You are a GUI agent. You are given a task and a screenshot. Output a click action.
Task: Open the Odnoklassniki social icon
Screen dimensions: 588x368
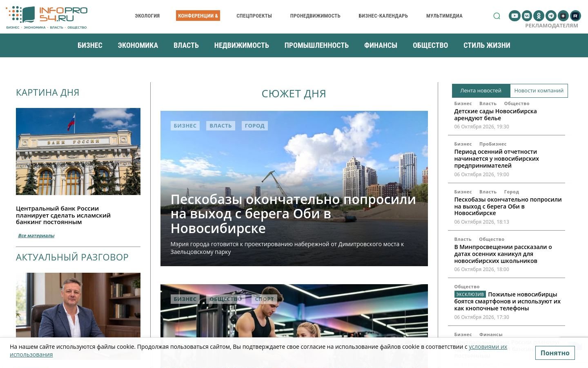click(539, 16)
